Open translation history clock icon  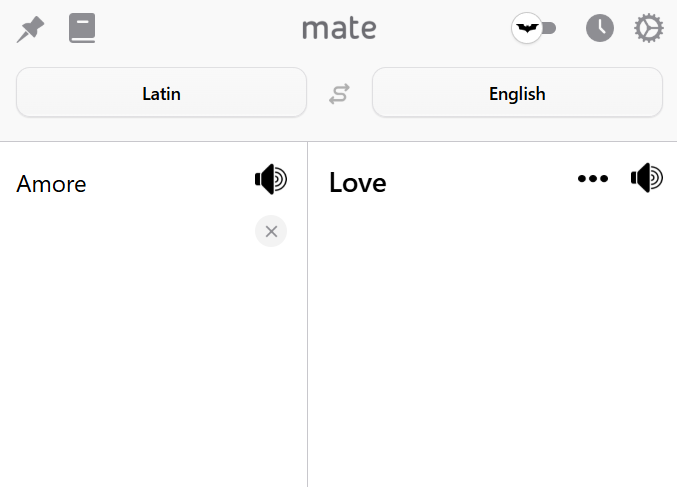point(600,28)
